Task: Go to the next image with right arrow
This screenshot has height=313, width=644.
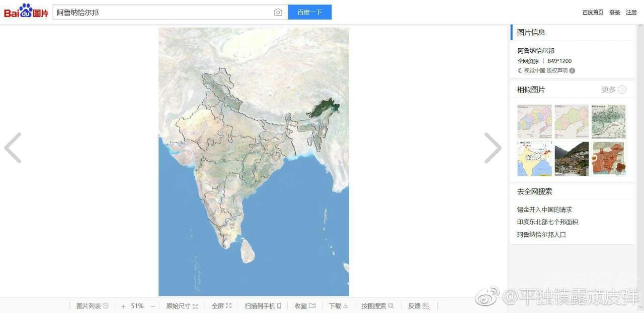Action: pos(493,148)
